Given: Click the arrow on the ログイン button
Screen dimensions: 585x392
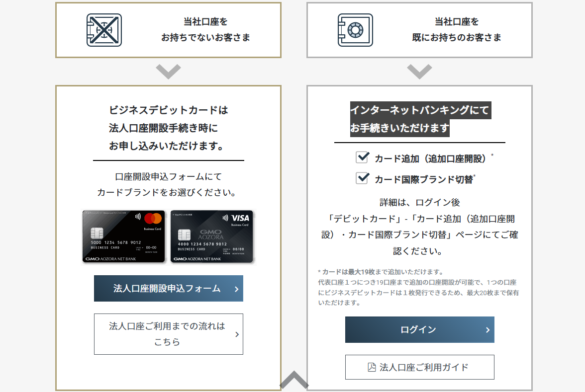Looking at the screenshot, I should coord(487,330).
